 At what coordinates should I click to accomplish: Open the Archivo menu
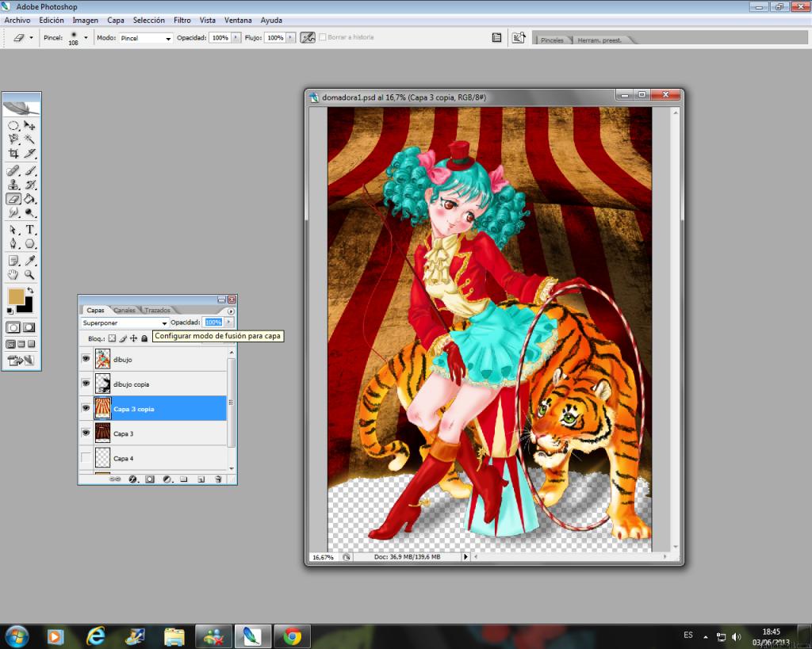click(17, 20)
